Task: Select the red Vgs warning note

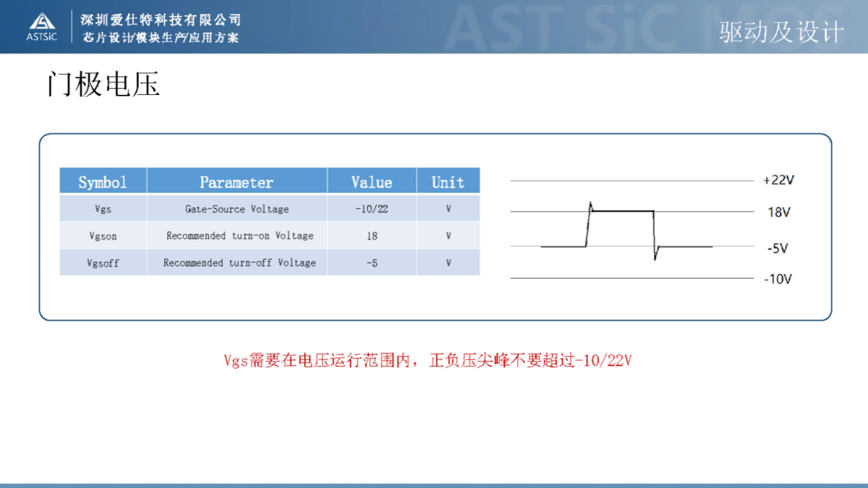Action: point(427,361)
